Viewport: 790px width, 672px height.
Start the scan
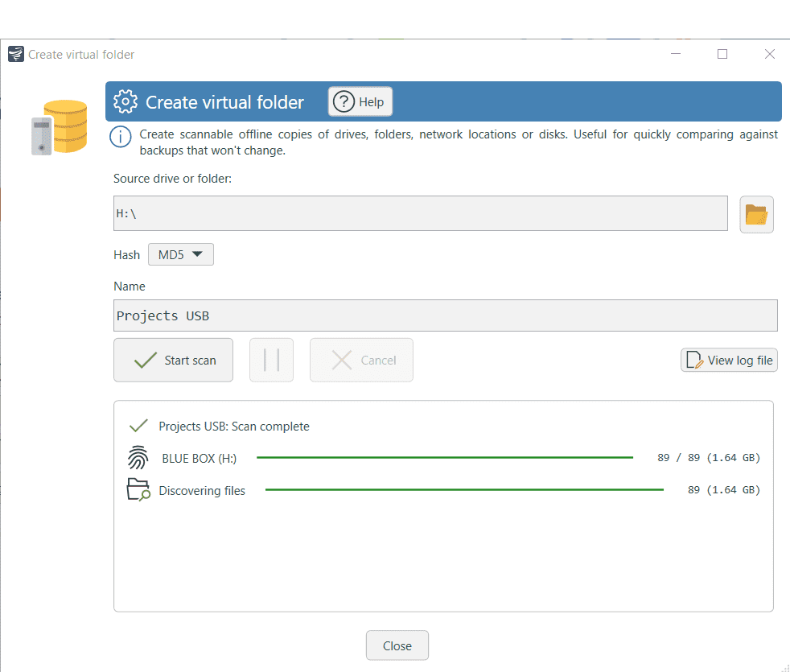pyautogui.click(x=173, y=360)
